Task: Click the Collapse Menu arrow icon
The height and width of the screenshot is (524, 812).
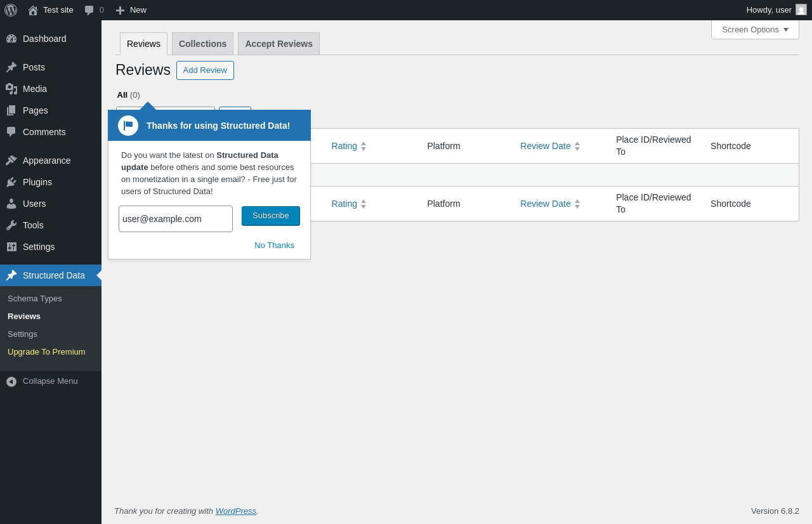Action: tap(11, 381)
